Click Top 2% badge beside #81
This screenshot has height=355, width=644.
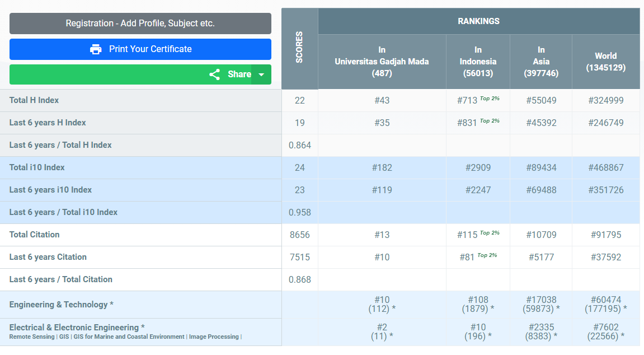click(x=487, y=255)
